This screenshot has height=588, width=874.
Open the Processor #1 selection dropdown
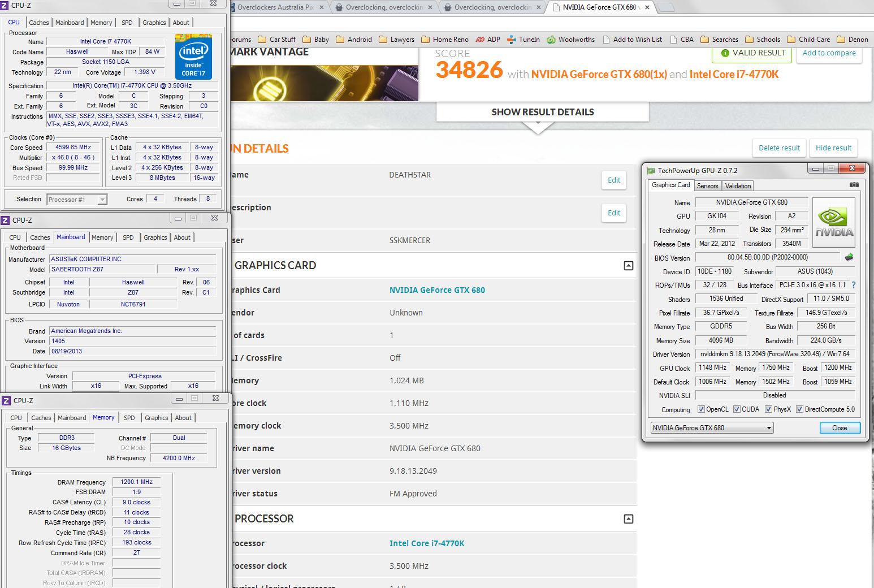point(77,200)
